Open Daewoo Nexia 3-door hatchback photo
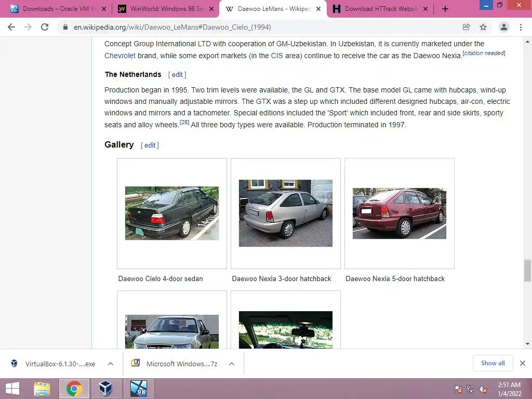 coord(286,213)
